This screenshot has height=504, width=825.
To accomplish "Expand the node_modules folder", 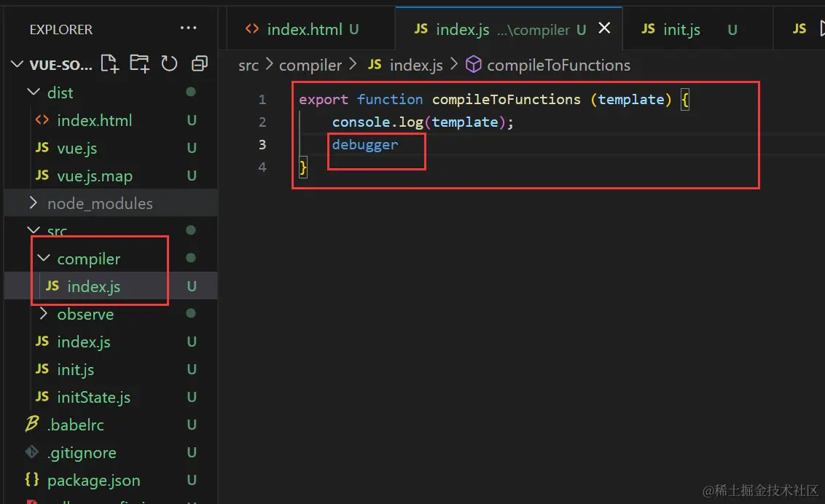I will pyautogui.click(x=34, y=203).
